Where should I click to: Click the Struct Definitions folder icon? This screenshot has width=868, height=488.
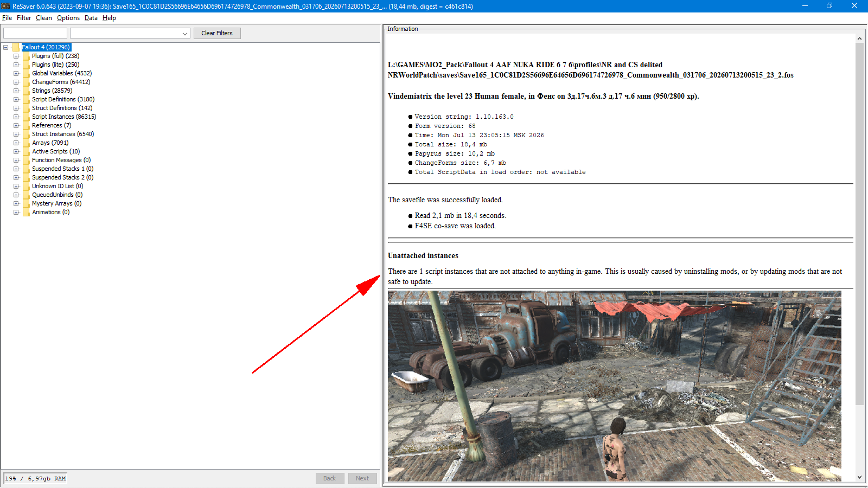pos(27,108)
